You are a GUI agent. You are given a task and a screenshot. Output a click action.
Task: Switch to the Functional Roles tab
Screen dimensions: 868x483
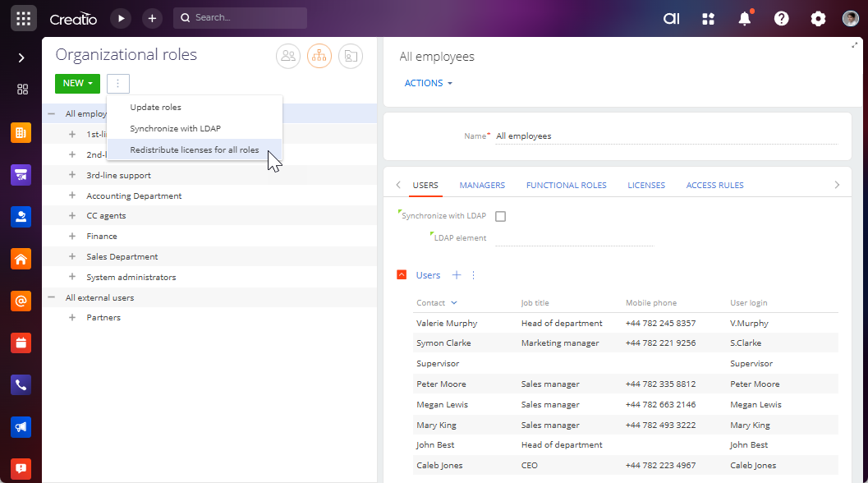click(x=566, y=185)
